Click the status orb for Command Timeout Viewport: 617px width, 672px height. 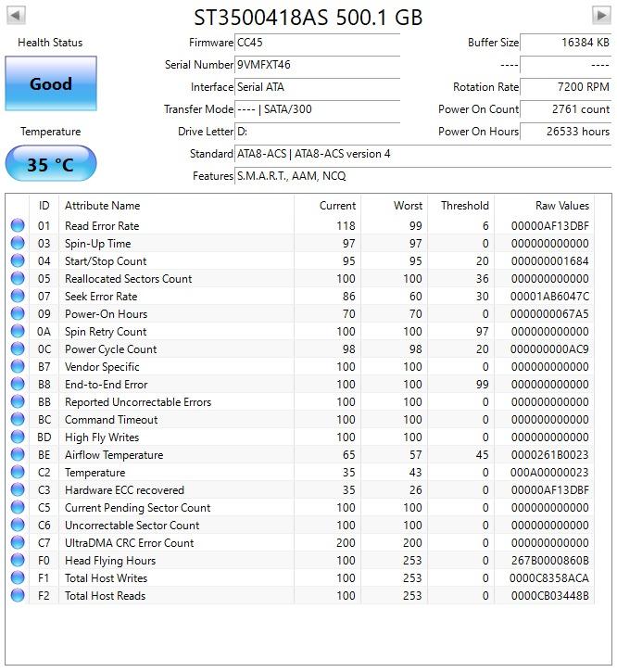coord(18,419)
